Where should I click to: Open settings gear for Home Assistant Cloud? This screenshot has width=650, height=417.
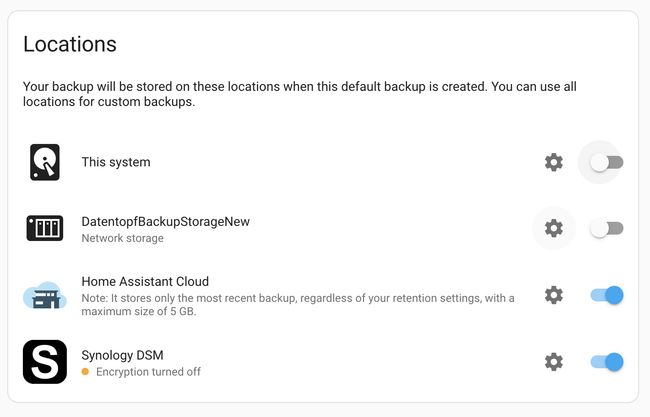coord(553,295)
